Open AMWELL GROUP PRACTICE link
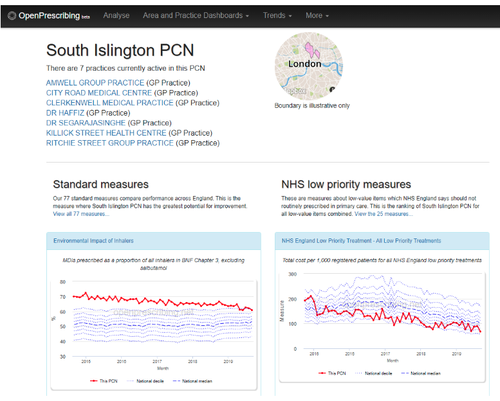 coord(95,83)
